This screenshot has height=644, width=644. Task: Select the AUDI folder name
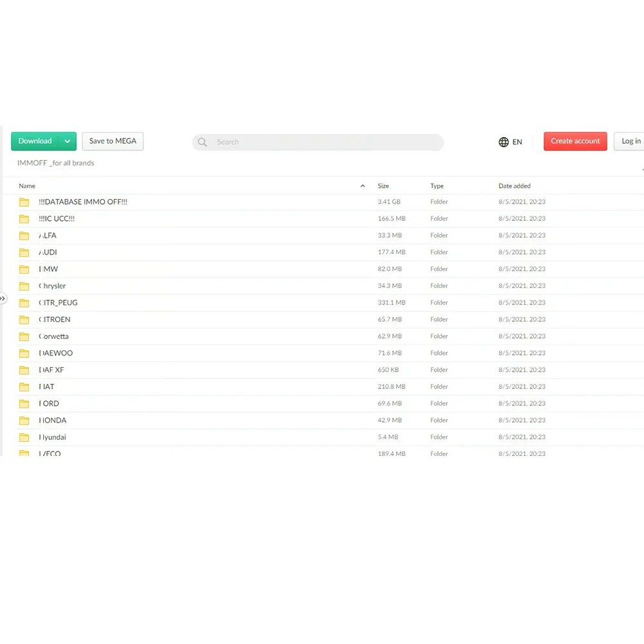pos(48,252)
